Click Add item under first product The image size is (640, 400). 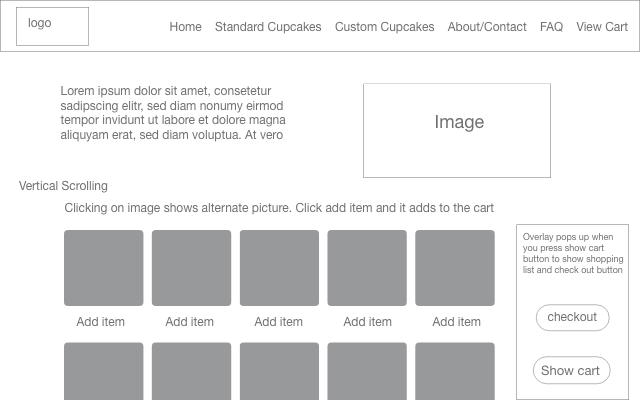(100, 322)
